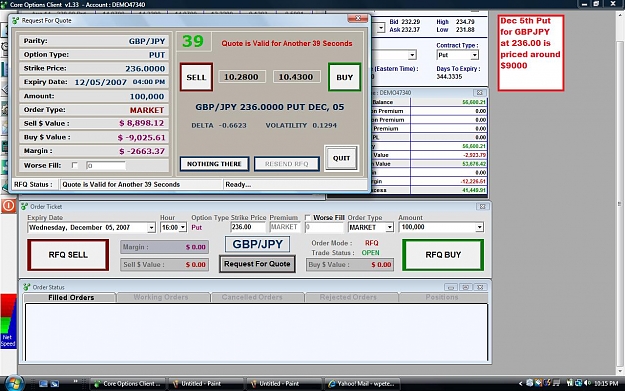
Task: Click BUY in the RFQ dialog
Action: pyautogui.click(x=344, y=77)
